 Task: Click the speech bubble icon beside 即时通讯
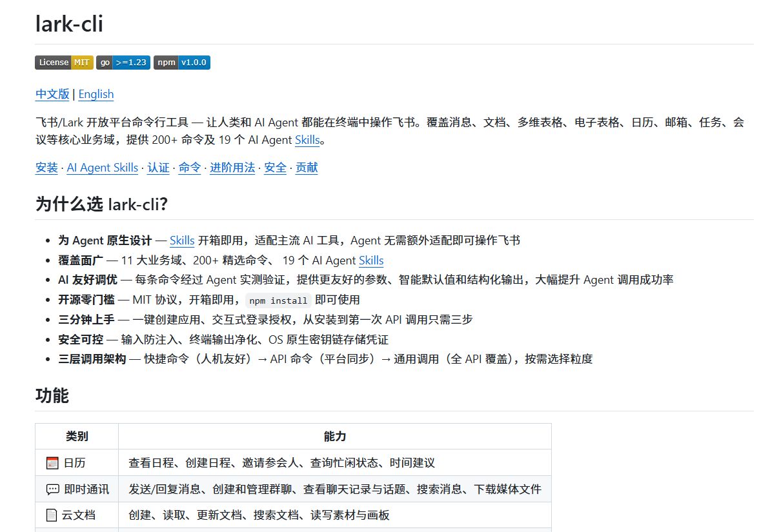(x=53, y=489)
